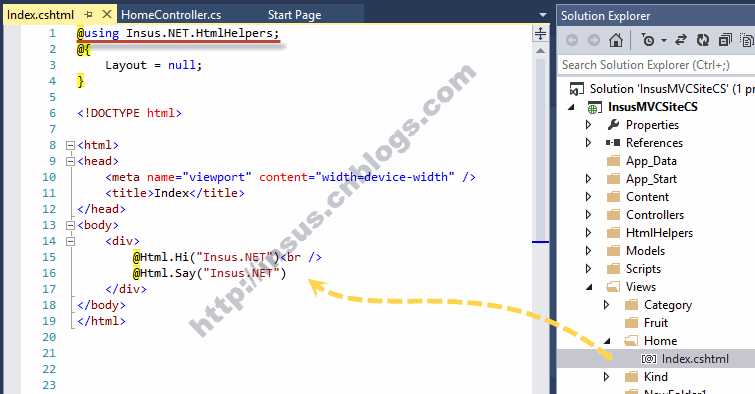The width and height of the screenshot is (755, 394).
Task: Click the Fruit folder icon
Action: click(x=631, y=323)
